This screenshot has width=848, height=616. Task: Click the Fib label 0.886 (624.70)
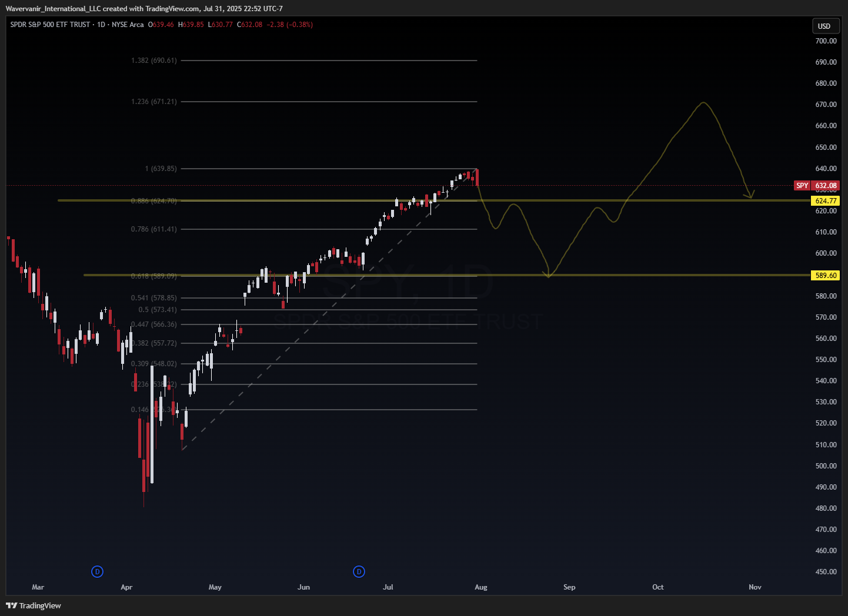coord(154,201)
